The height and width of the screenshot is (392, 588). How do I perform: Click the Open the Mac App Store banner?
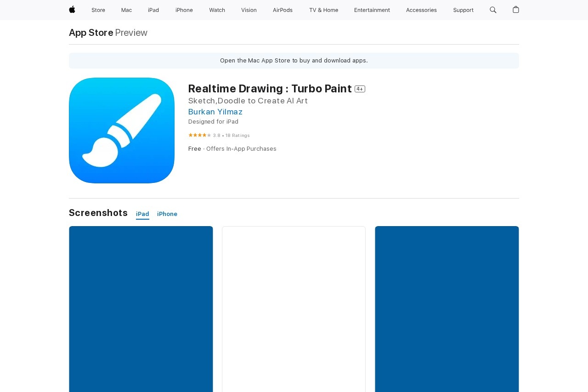coord(294,61)
